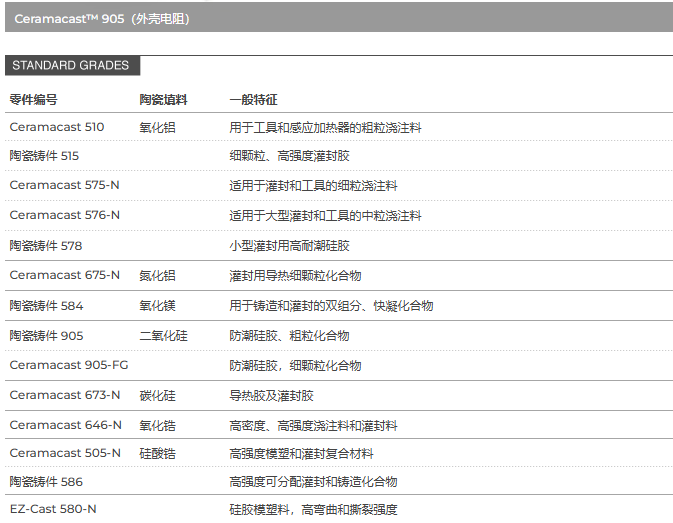Select part number Ceramacast 905-FG
Image resolution: width=673 pixels, height=523 pixels.
click(x=69, y=365)
